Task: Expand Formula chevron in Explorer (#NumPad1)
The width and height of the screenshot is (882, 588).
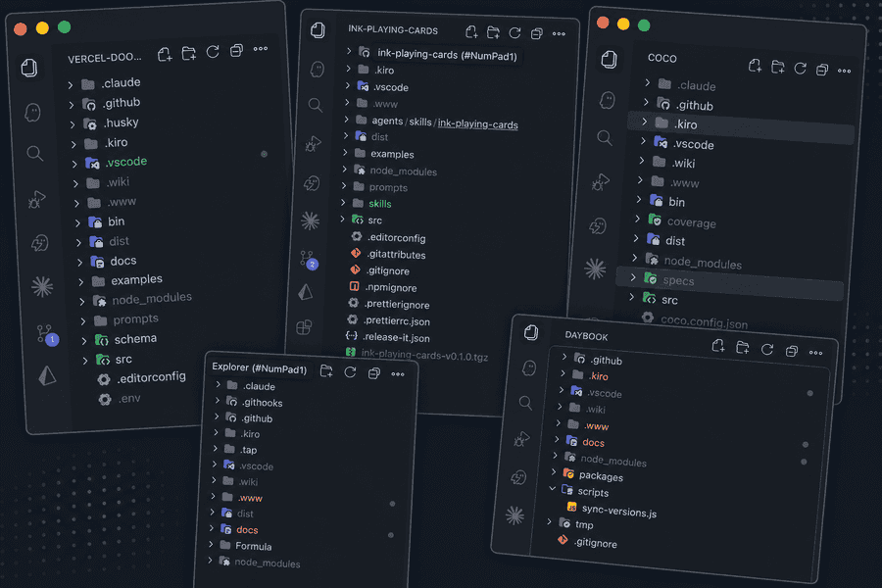Action: coord(211,545)
